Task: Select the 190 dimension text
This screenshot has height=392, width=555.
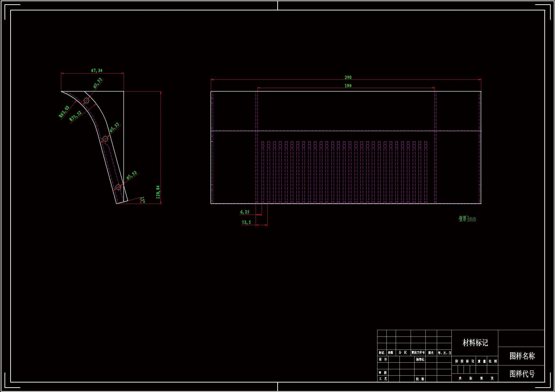Action: coord(348,86)
